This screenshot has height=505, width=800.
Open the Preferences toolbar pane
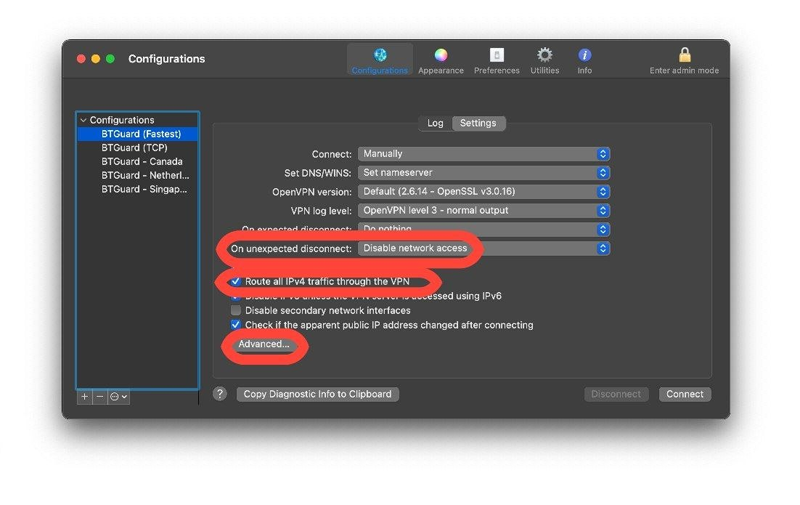[x=496, y=59]
